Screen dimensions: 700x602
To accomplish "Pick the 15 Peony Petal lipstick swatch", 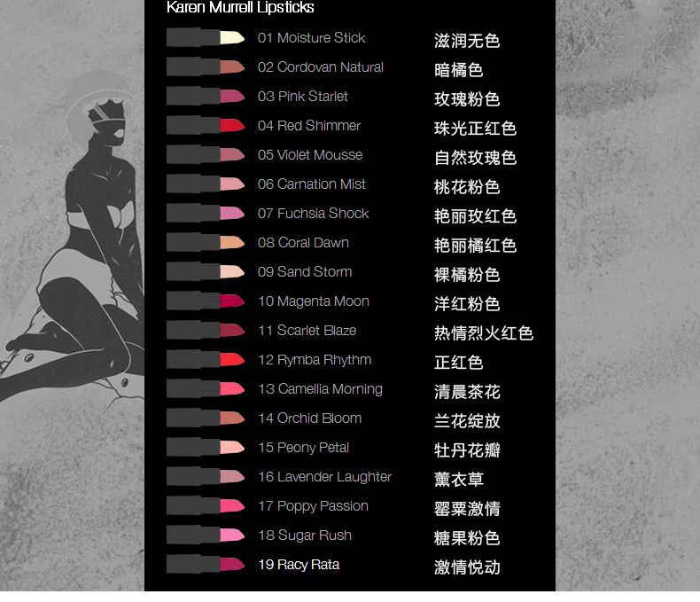I will point(206,448).
